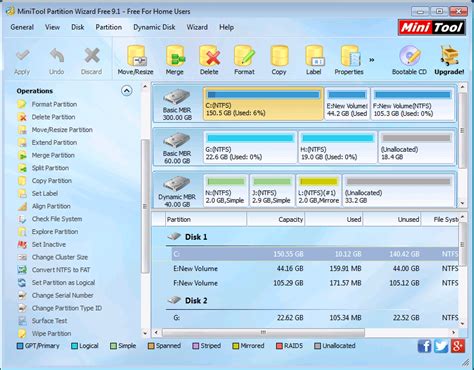Select the Merge partition toolbar icon
The width and height of the screenshot is (474, 370).
coord(175,60)
